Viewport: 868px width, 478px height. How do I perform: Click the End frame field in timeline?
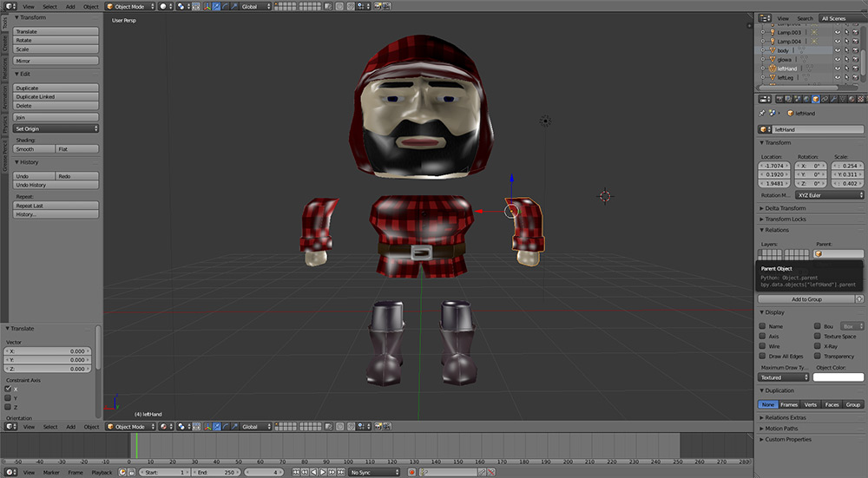point(216,472)
